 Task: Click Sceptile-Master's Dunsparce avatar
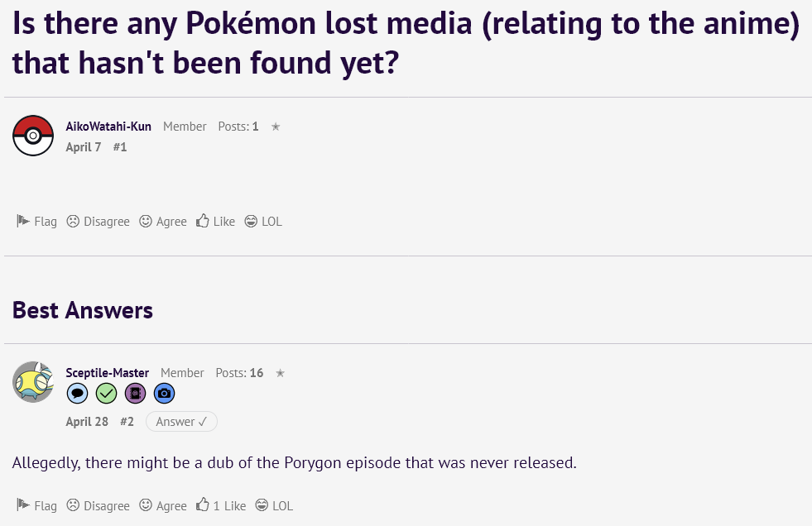point(33,382)
